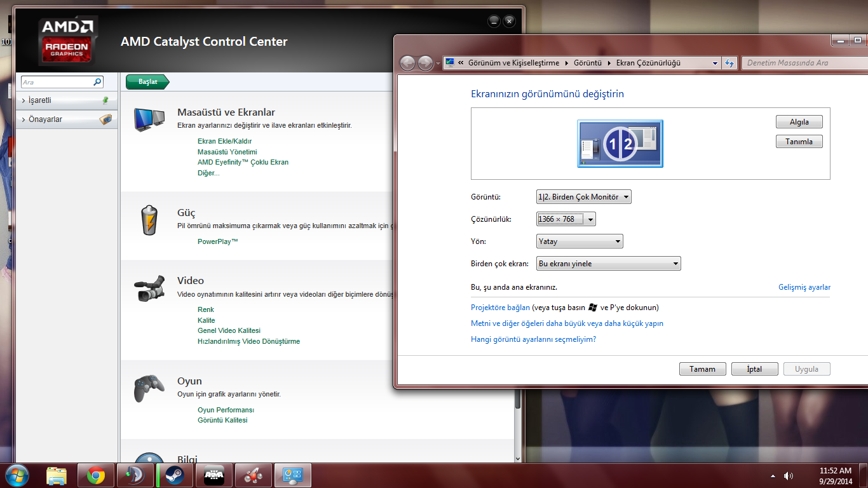
Task: Open the Yön orientation dropdown
Action: coord(580,241)
